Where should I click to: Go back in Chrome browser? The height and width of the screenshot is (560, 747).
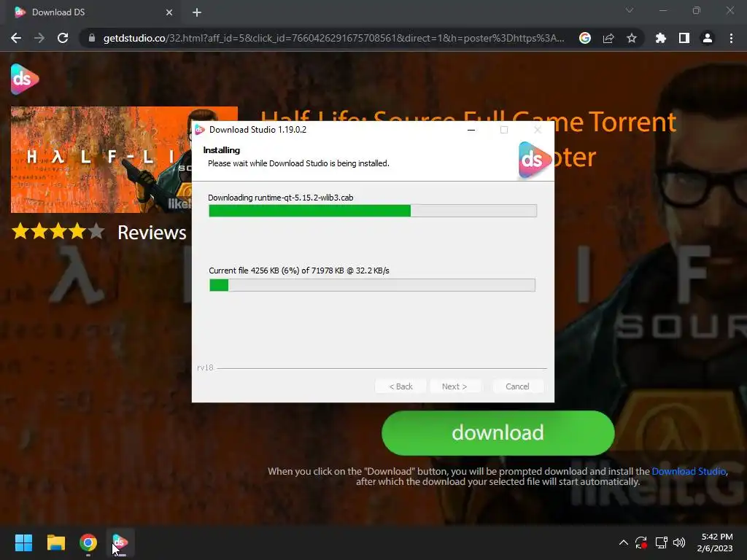click(16, 38)
